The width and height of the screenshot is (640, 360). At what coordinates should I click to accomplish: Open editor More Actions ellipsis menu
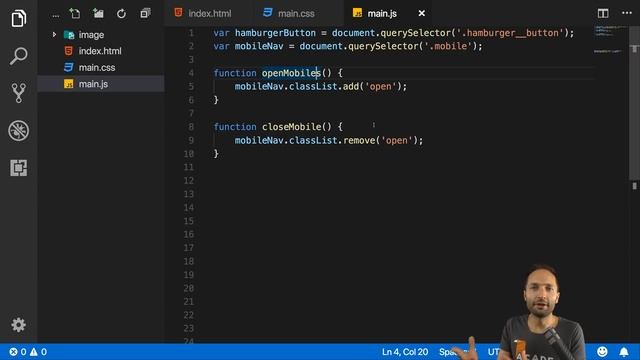(627, 13)
